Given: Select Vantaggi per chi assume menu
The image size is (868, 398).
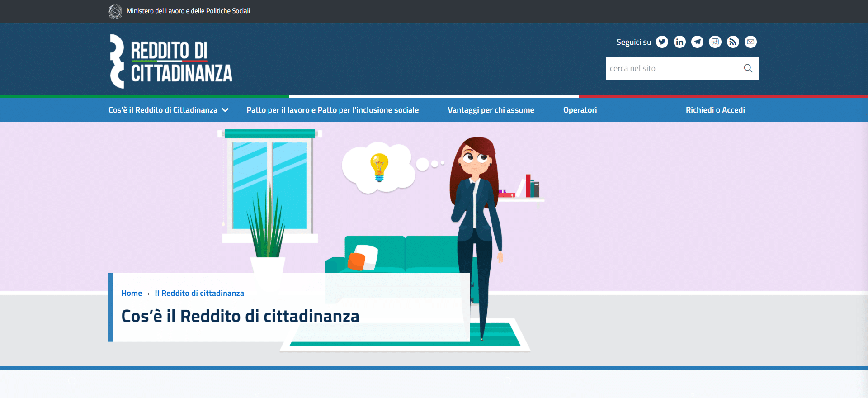Looking at the screenshot, I should 491,110.
